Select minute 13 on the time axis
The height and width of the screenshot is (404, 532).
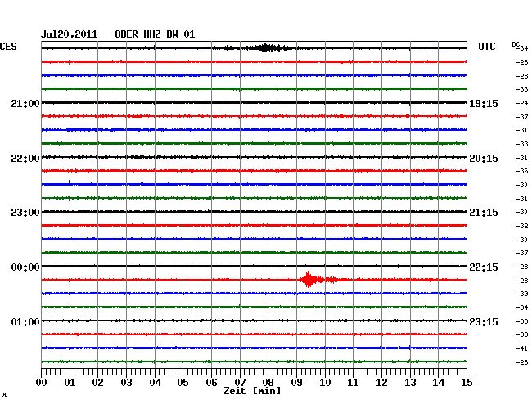(410, 383)
